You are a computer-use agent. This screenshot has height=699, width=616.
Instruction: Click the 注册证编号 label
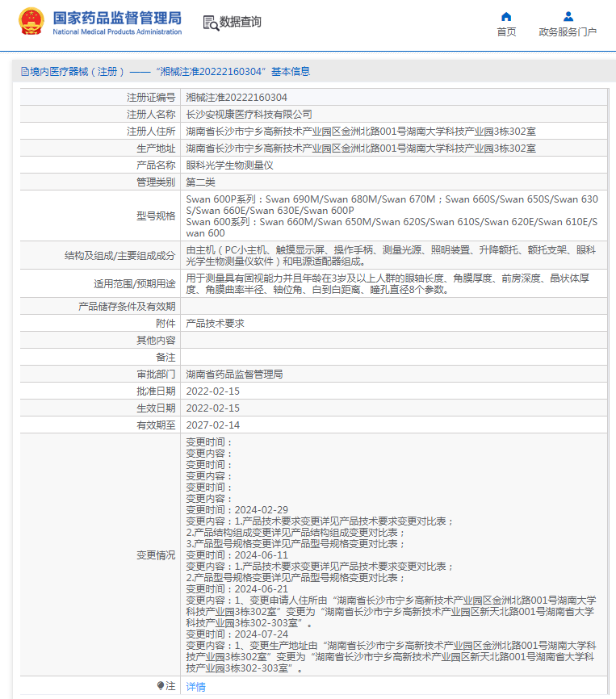click(x=151, y=97)
